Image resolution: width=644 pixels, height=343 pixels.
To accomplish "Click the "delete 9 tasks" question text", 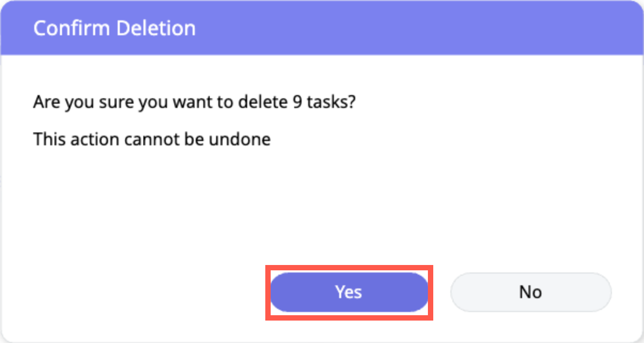I will coord(194,102).
